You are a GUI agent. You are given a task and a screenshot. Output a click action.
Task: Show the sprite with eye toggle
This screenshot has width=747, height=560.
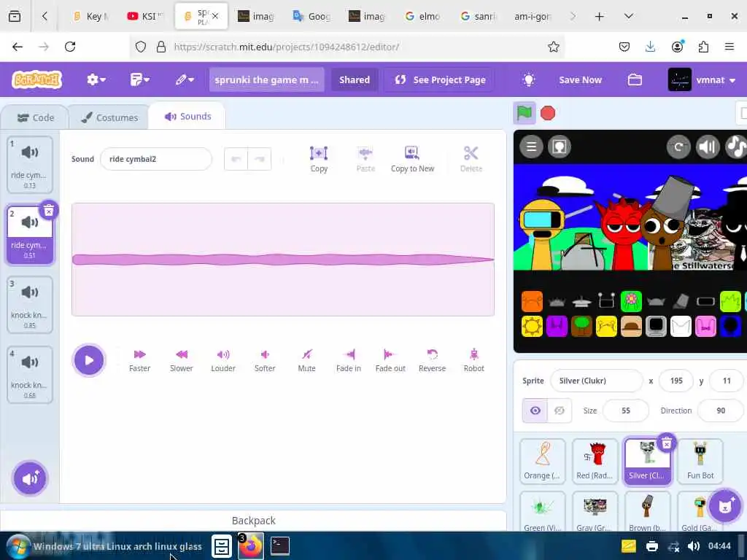click(x=535, y=411)
